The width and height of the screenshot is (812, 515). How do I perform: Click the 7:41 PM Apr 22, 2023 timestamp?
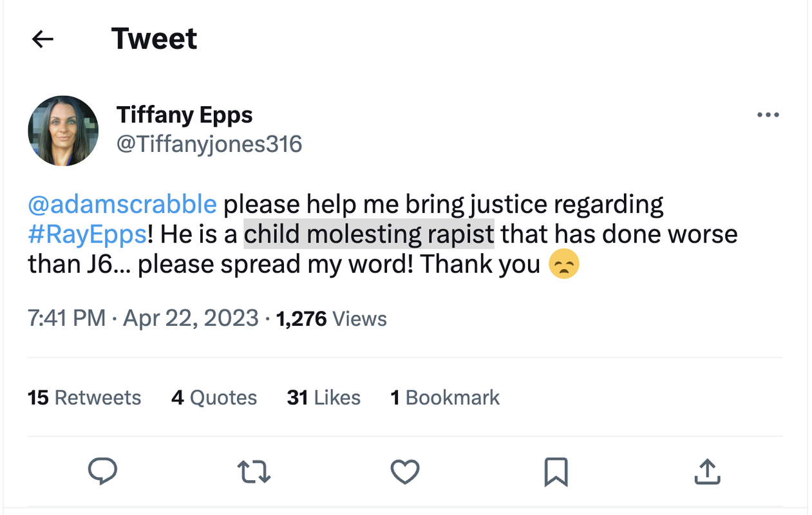(143, 319)
